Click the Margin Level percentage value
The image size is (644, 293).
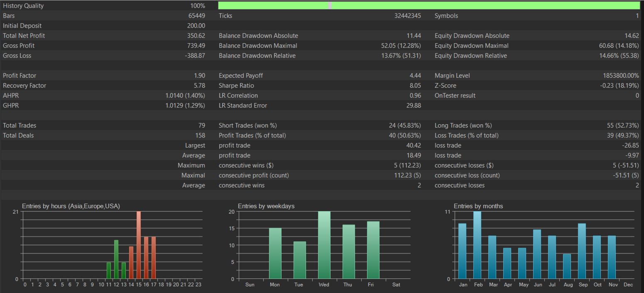(621, 76)
